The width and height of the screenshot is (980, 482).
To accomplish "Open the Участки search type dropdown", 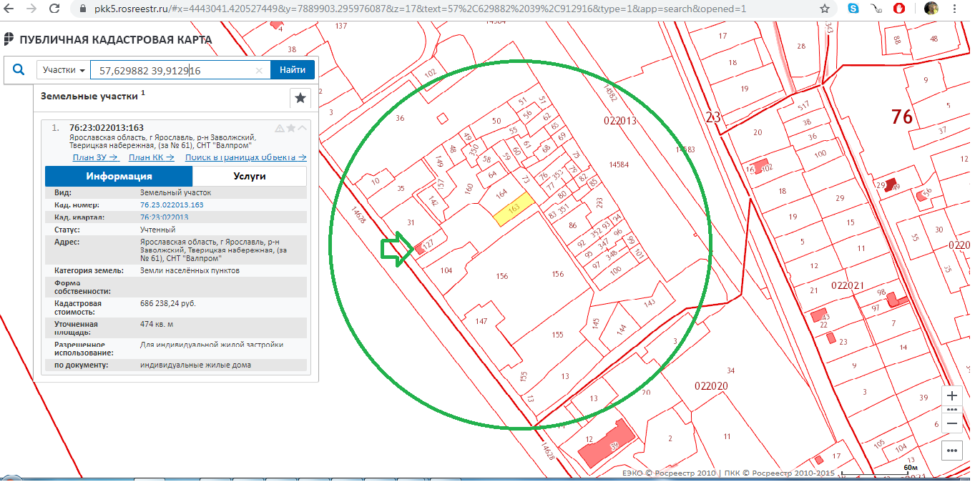I will tap(64, 70).
